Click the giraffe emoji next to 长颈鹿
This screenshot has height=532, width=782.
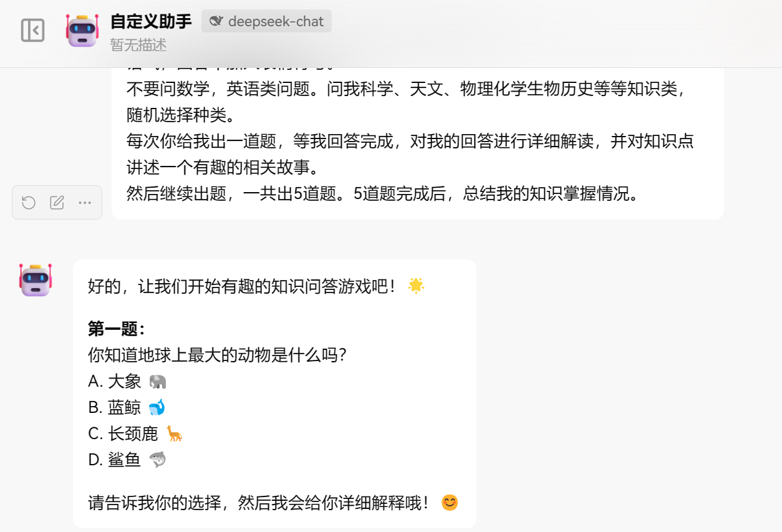click(x=174, y=433)
